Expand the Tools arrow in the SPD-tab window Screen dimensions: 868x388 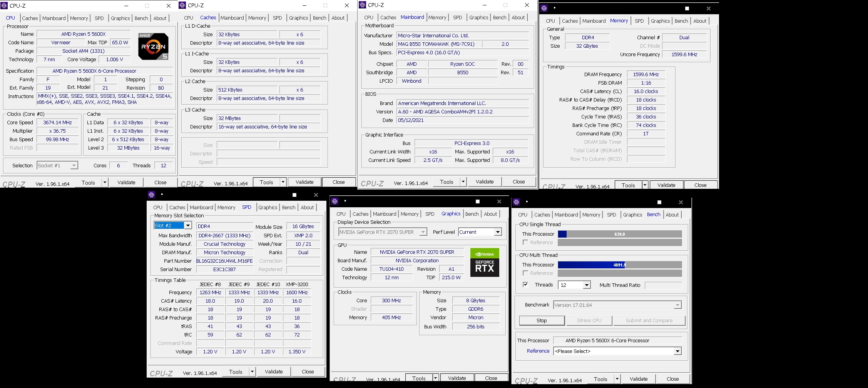[x=252, y=371]
